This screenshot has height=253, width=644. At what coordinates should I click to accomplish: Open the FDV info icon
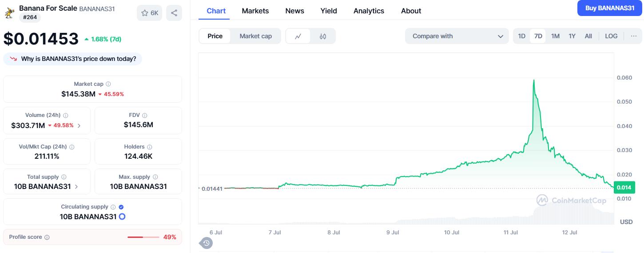click(x=145, y=115)
